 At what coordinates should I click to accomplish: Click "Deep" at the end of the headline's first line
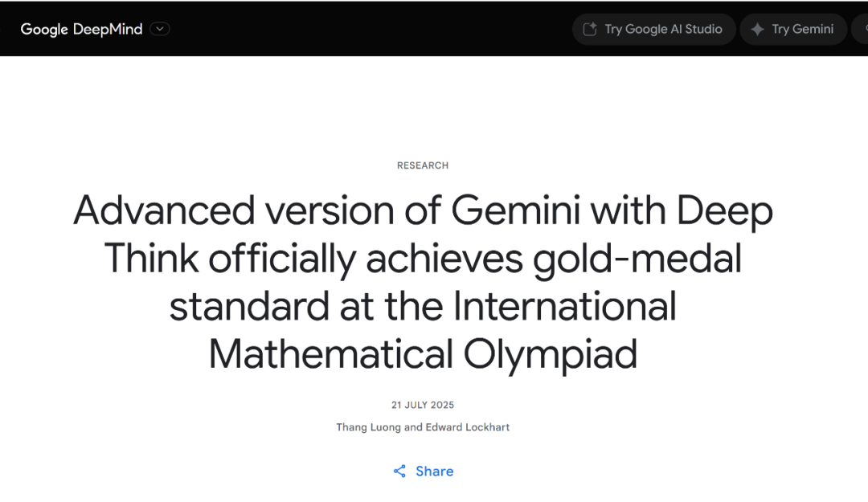pos(724,212)
